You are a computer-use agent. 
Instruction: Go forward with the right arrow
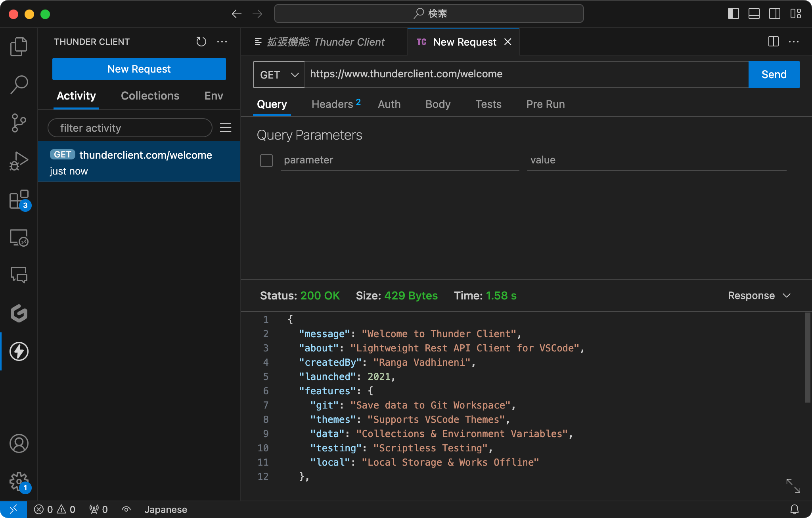click(257, 14)
